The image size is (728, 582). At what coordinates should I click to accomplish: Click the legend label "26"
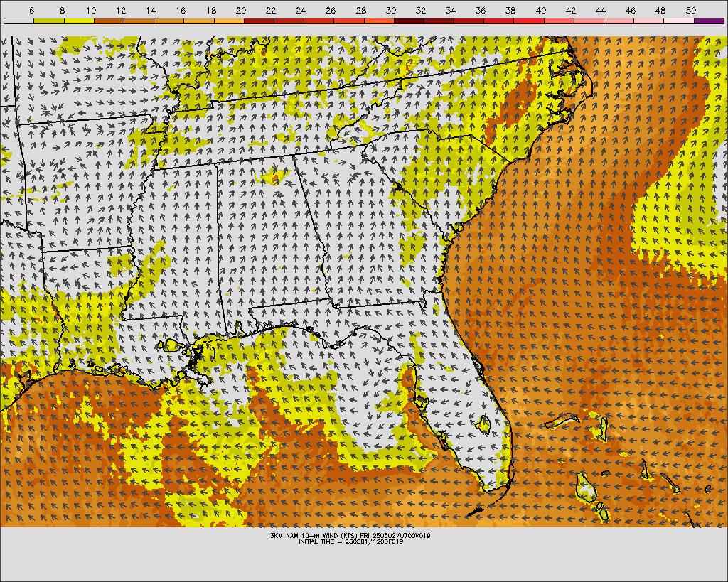[331, 10]
